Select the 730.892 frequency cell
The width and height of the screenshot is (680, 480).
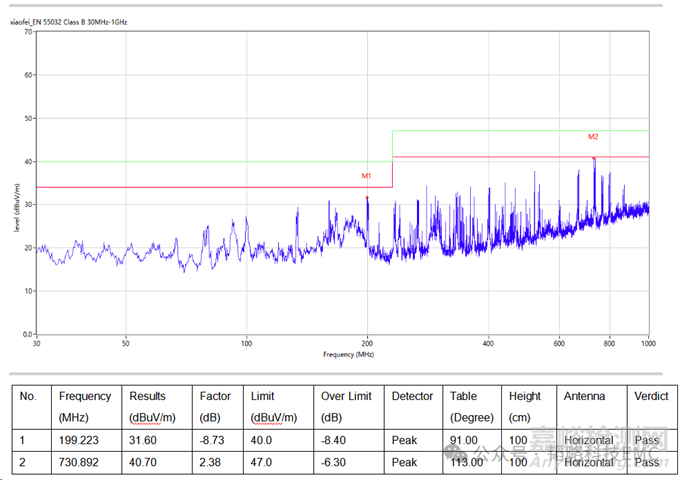click(x=79, y=462)
